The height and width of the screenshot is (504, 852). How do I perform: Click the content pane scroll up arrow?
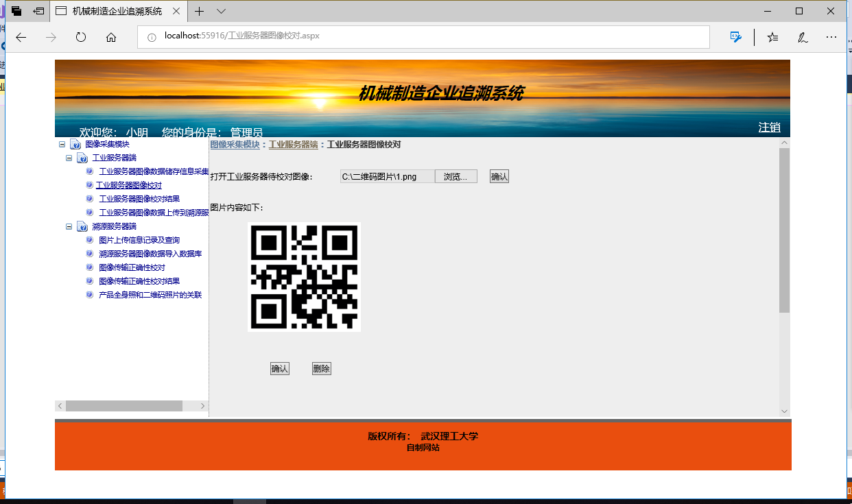tap(785, 143)
